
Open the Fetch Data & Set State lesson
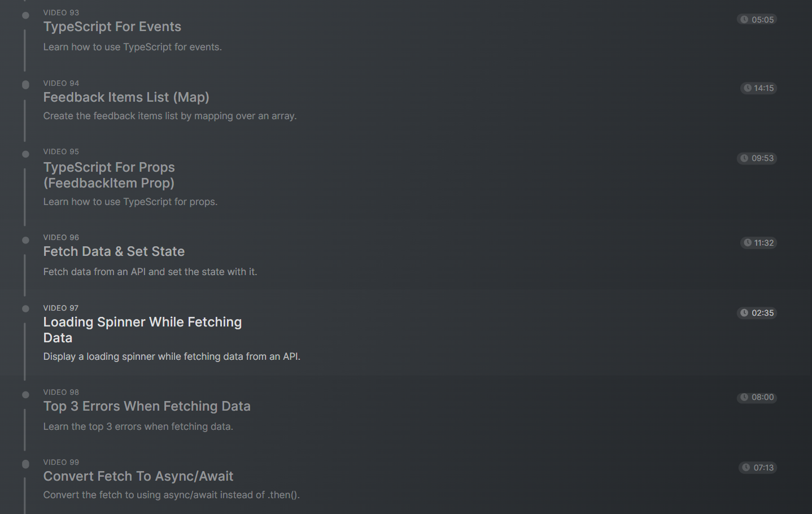pyautogui.click(x=114, y=251)
